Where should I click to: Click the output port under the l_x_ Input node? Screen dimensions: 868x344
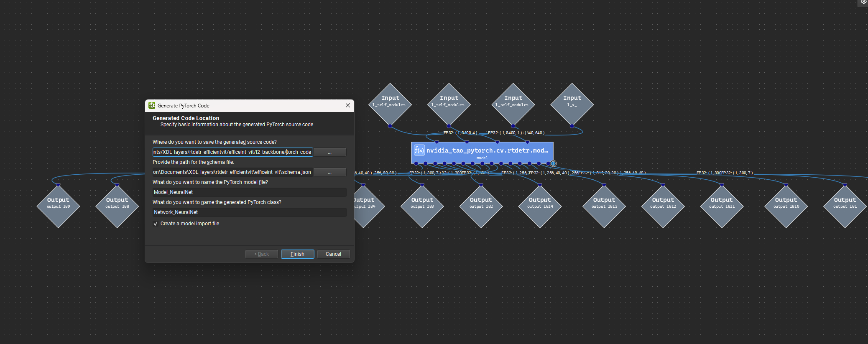click(x=572, y=126)
